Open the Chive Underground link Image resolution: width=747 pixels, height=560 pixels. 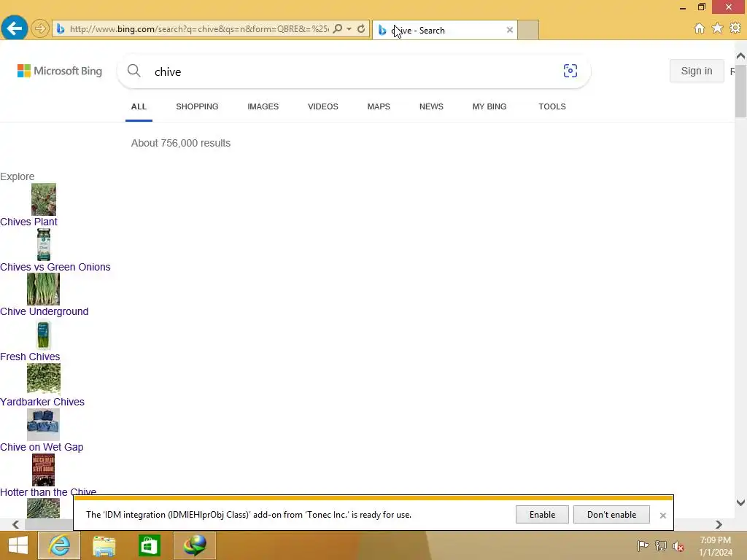(x=44, y=311)
